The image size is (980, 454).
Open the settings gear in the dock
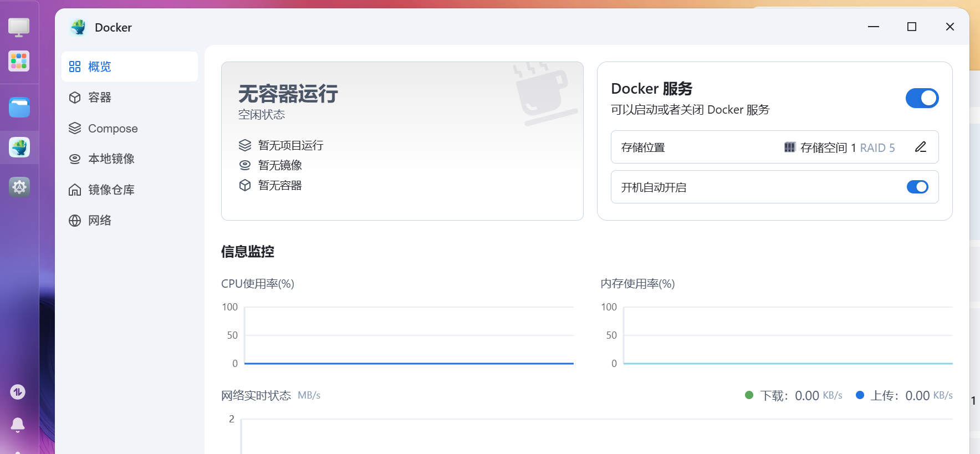tap(19, 187)
